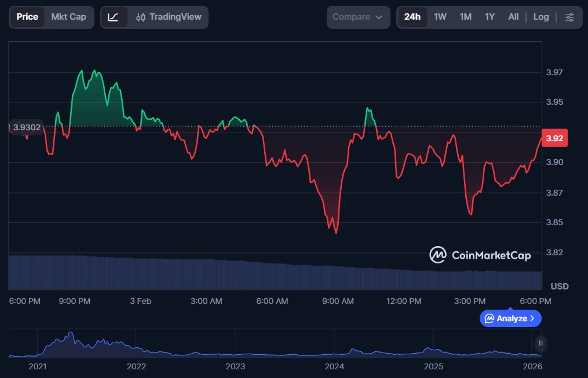Open the TradingView candlestick chart
This screenshot has width=588, height=378.
168,17
